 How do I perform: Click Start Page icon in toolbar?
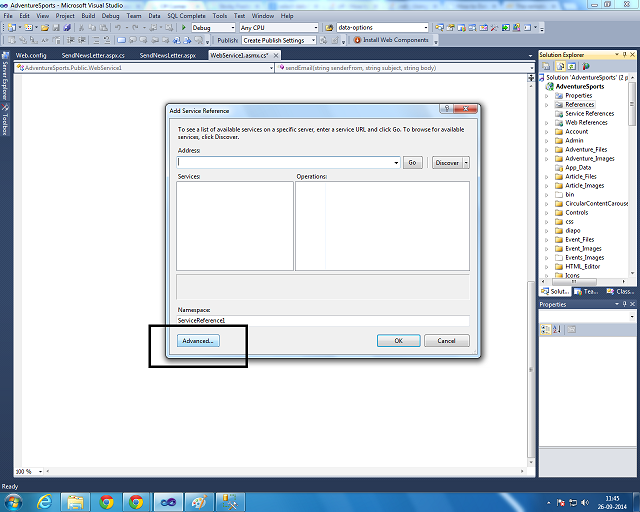pos(506,28)
